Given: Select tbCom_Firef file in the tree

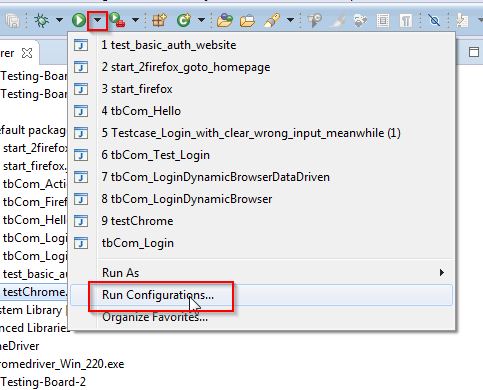Looking at the screenshot, I should point(35,202).
